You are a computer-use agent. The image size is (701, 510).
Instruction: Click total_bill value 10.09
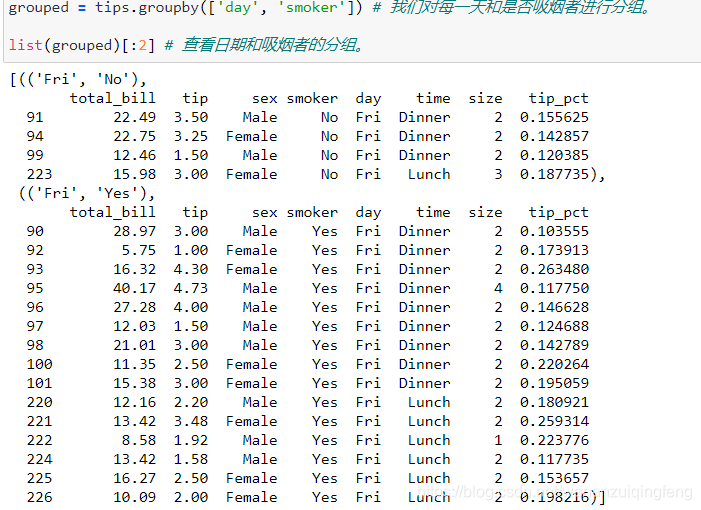(x=135, y=497)
